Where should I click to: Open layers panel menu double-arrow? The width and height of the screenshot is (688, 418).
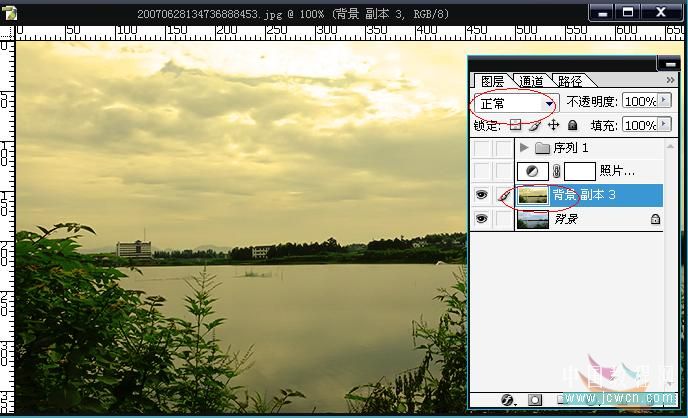tap(670, 80)
